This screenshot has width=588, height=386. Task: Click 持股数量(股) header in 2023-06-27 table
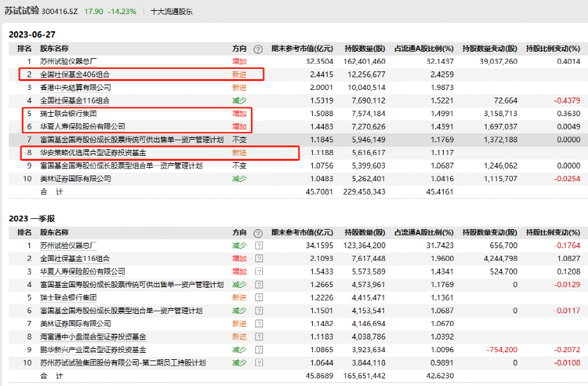coord(365,48)
